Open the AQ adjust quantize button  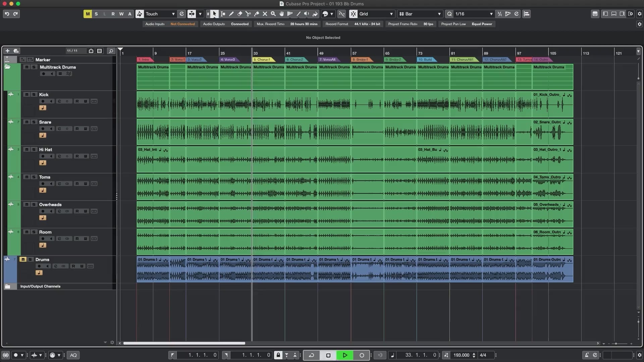73,355
